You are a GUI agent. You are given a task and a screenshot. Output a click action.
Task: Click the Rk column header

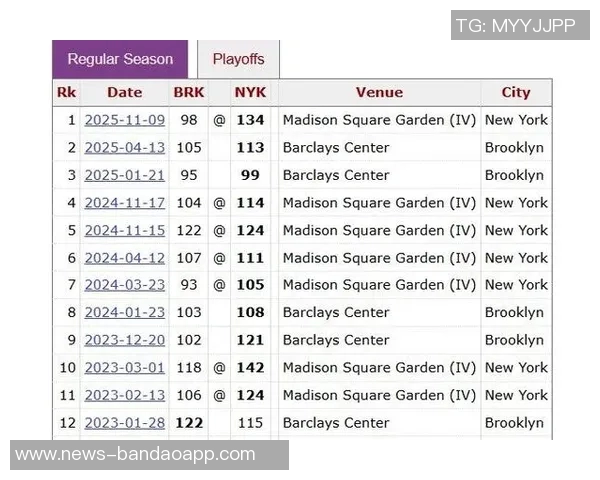[66, 93]
